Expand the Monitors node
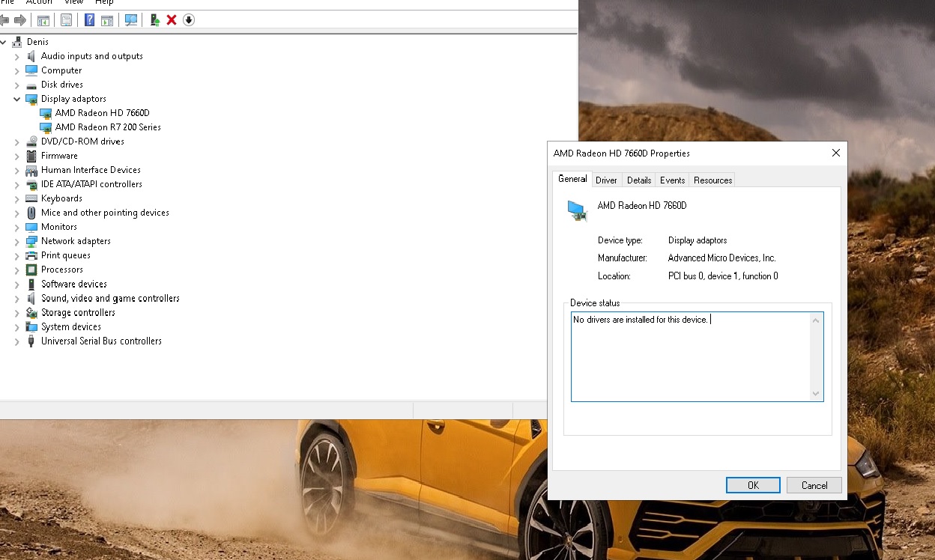 pos(17,227)
